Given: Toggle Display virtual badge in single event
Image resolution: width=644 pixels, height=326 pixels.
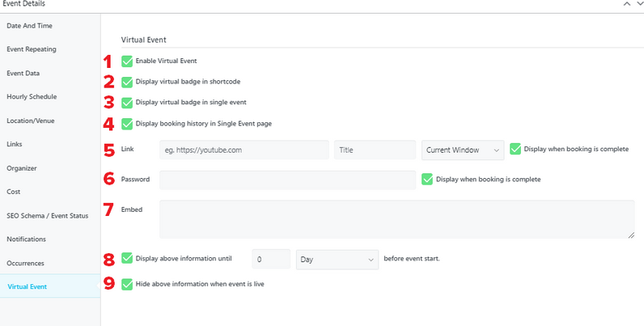Looking at the screenshot, I should [127, 103].
